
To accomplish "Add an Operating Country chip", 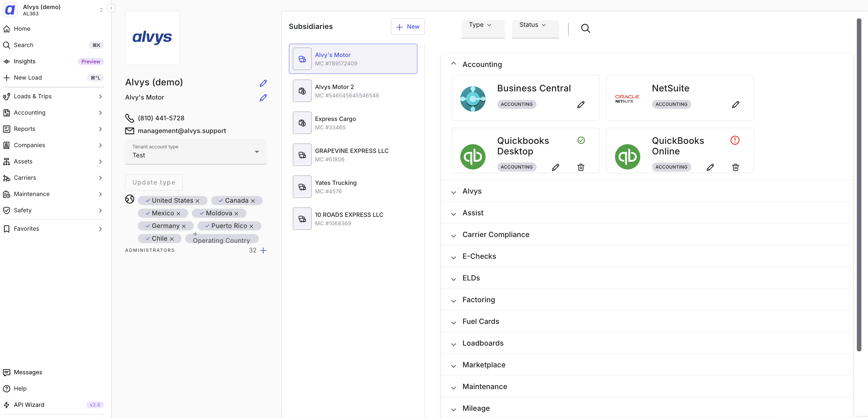I will pyautogui.click(x=222, y=239).
